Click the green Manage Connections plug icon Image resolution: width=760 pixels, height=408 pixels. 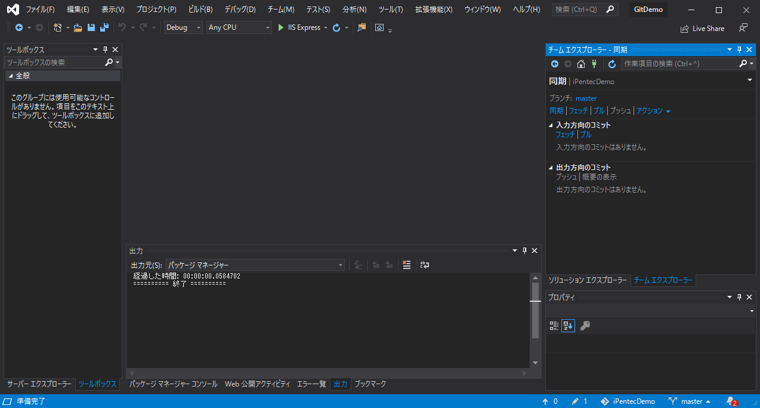coord(594,64)
